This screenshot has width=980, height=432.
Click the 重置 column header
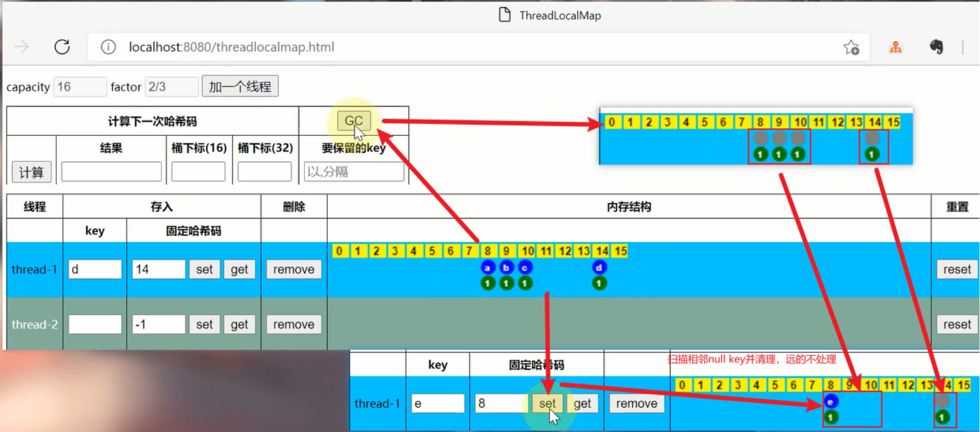tap(957, 207)
